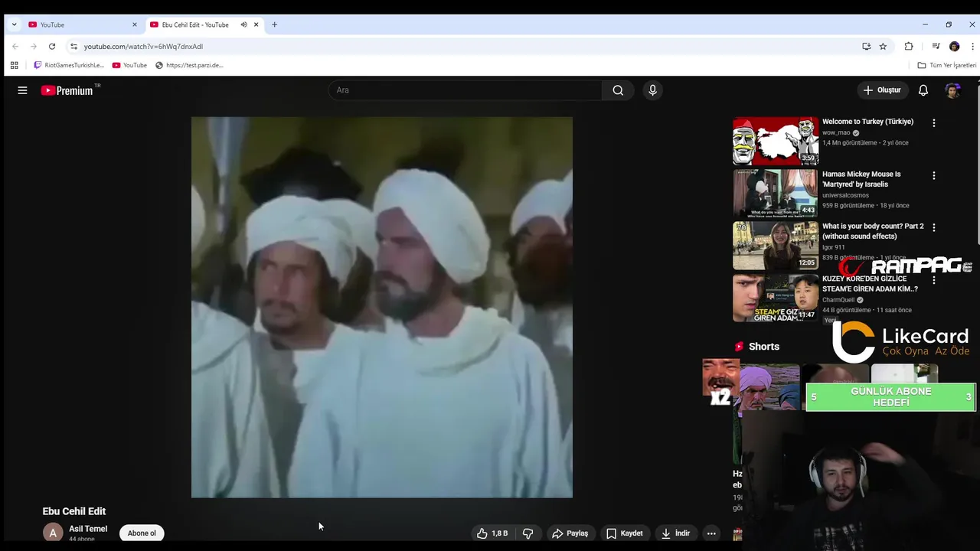The width and height of the screenshot is (980, 551).
Task: Open the Oluştur create menu
Action: point(882,90)
